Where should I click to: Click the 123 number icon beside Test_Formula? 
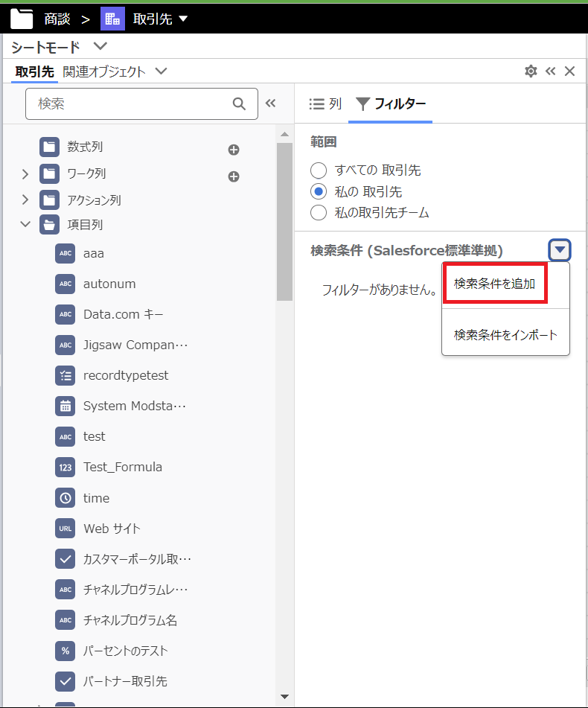tap(65, 467)
